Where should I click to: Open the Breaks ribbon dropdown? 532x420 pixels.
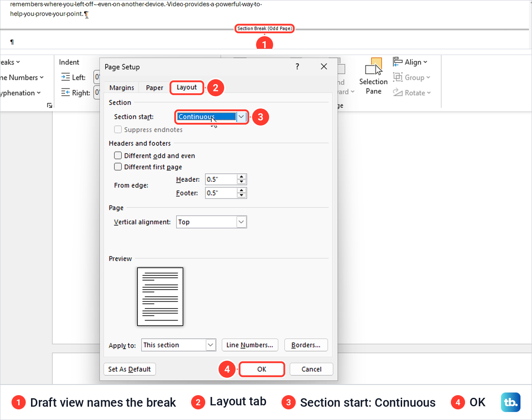coord(10,62)
